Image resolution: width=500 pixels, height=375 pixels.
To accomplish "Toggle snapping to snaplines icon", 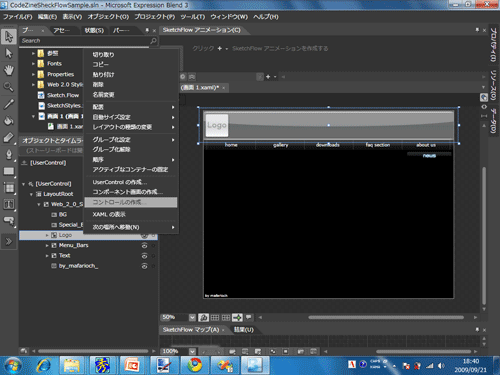I will (237, 317).
